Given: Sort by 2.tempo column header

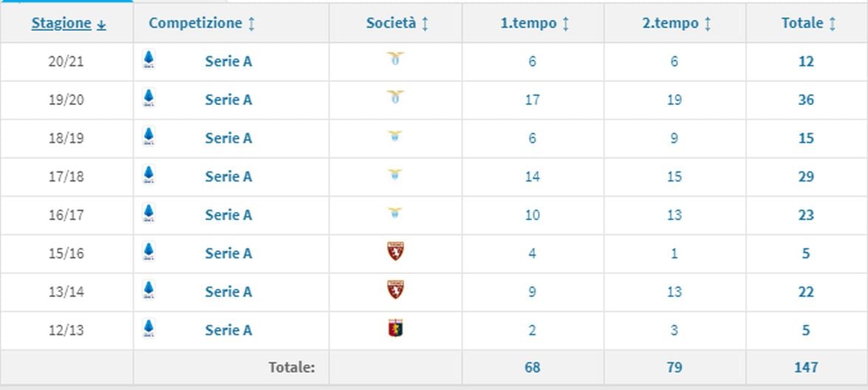Looking at the screenshot, I should coord(676,23).
